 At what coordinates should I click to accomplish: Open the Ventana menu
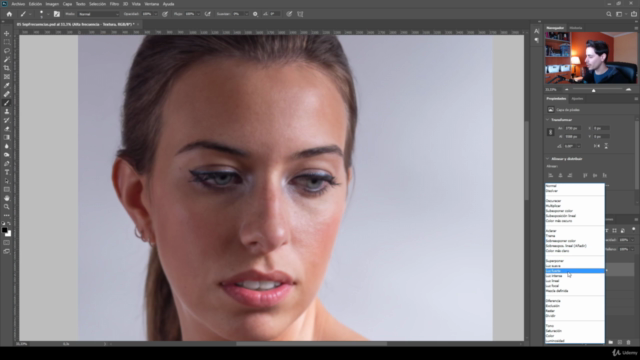point(151,4)
